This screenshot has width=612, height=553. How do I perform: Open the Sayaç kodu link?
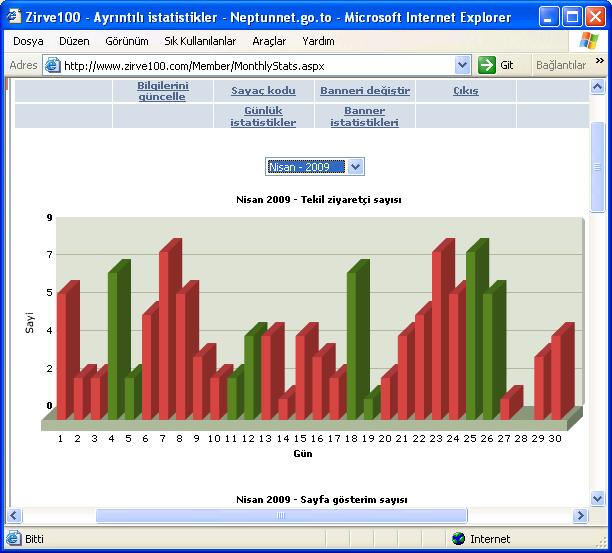[x=263, y=91]
